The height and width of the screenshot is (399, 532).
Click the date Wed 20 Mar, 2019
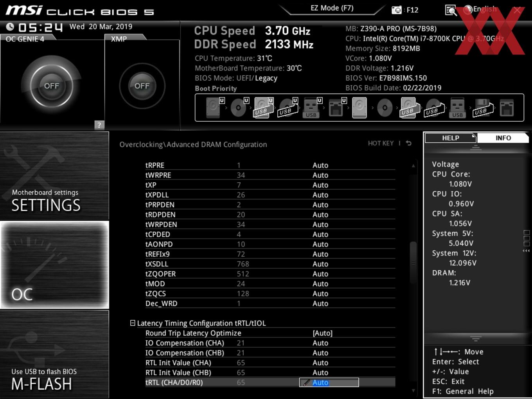coord(101,27)
